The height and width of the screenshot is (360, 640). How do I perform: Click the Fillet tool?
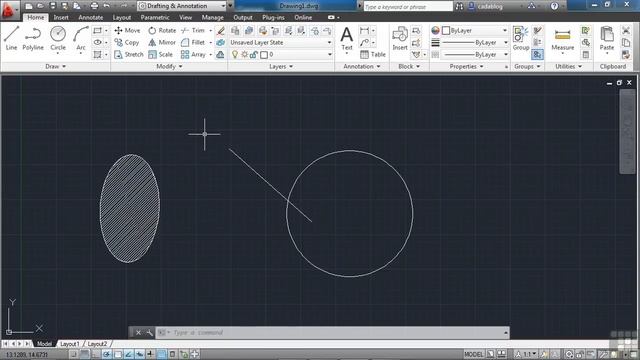(193, 42)
